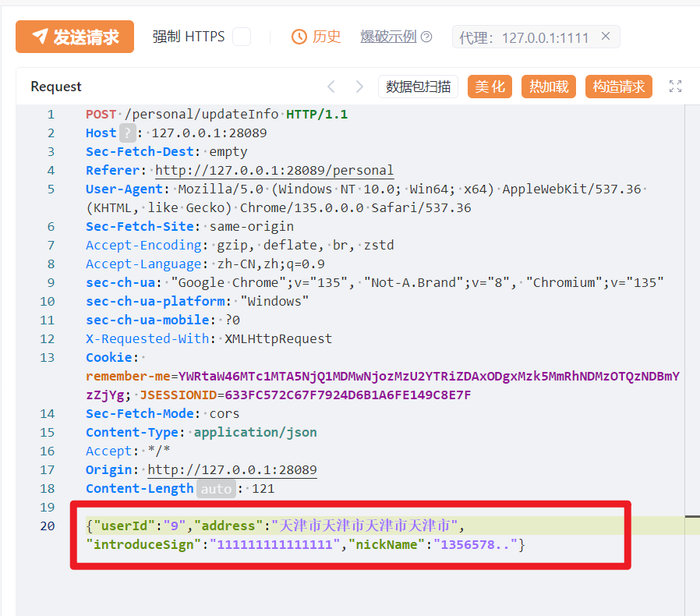Open the 历史 history clock icon
Image resolution: width=700 pixels, height=616 pixels.
point(299,37)
